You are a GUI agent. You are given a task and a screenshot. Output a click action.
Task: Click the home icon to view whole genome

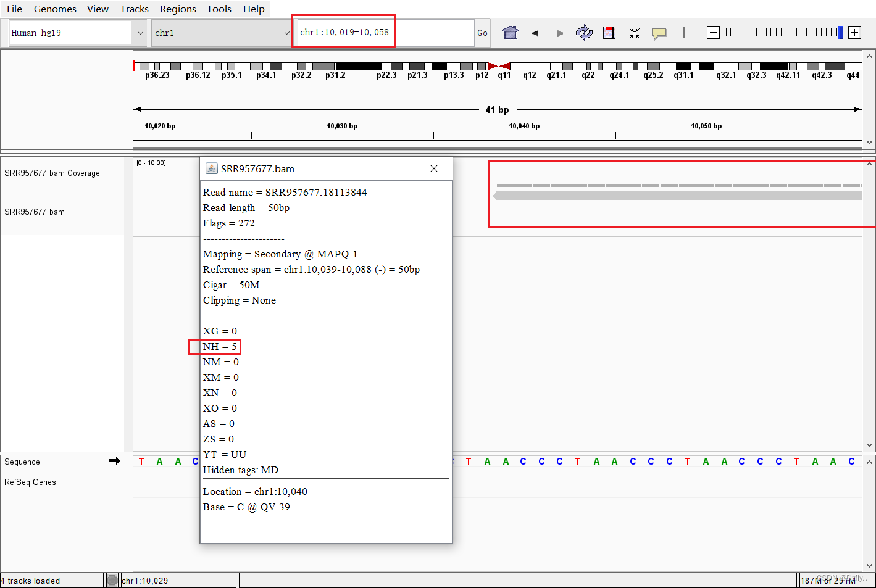point(510,33)
